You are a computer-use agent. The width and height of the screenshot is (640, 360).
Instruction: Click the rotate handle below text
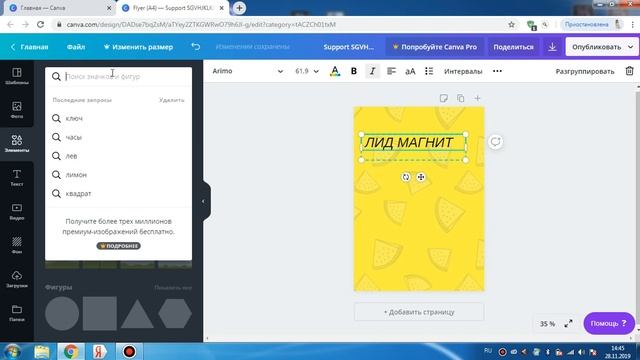(405, 177)
